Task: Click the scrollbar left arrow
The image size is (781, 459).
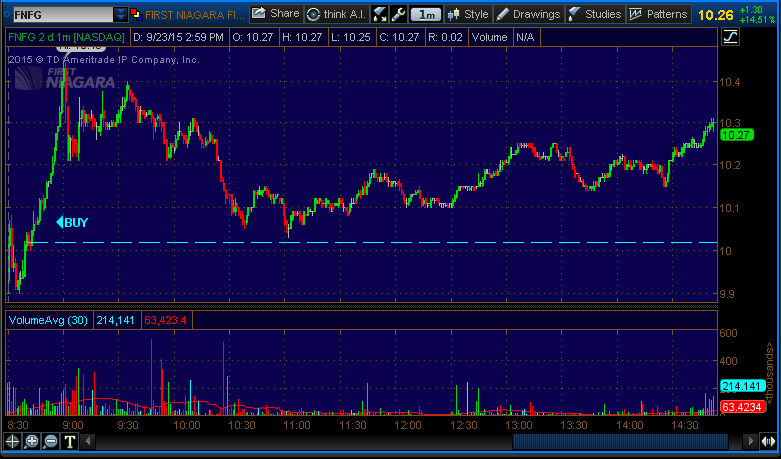Action: pyautogui.click(x=89, y=441)
